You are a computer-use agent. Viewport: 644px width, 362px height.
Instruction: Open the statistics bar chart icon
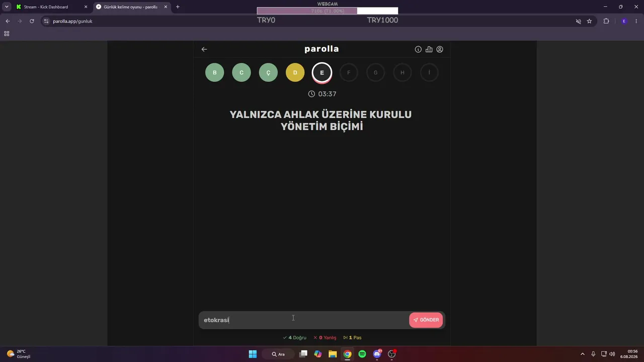(429, 49)
